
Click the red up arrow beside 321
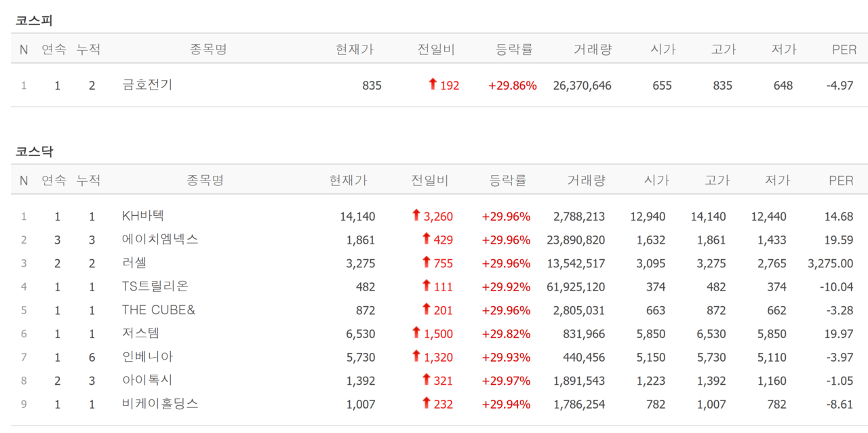(x=427, y=379)
